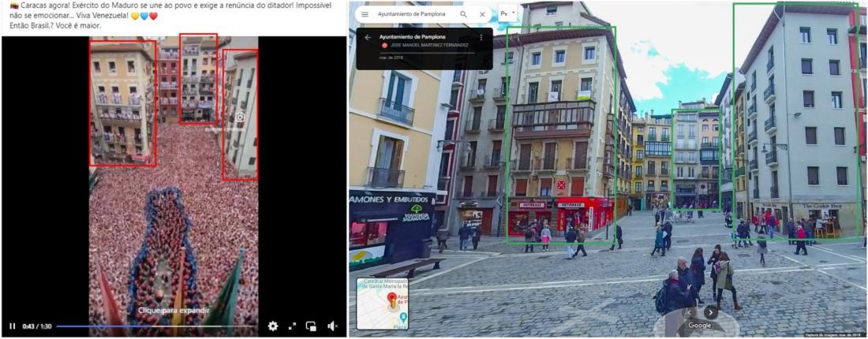Click the 'mar. de 2018' capture date text
868x339 pixels.
pos(391,58)
